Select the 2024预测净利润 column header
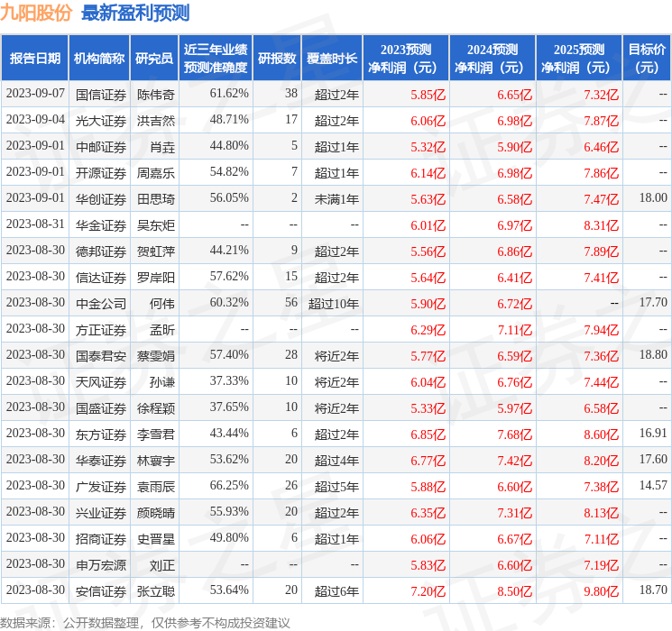Screen dimensions: 672x631 point(492,59)
